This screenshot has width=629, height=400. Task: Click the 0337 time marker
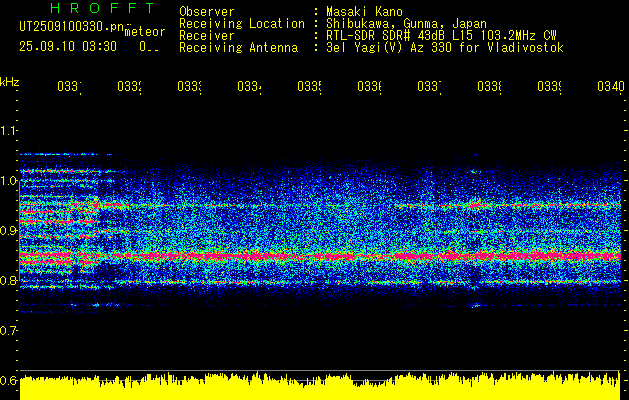tap(430, 86)
